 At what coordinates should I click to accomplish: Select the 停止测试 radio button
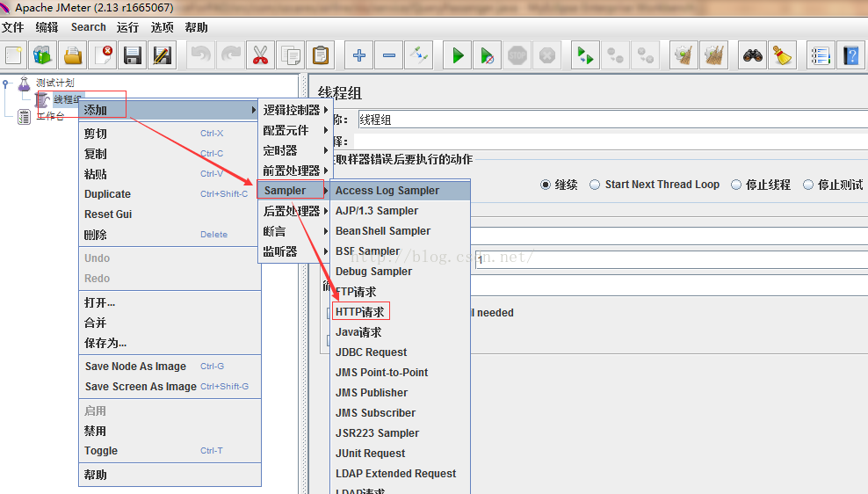808,185
